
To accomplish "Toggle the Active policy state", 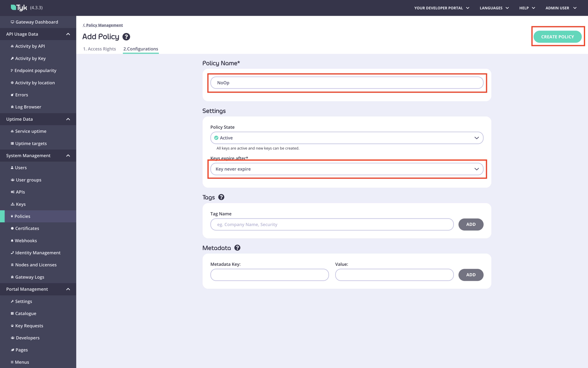I will click(x=347, y=138).
